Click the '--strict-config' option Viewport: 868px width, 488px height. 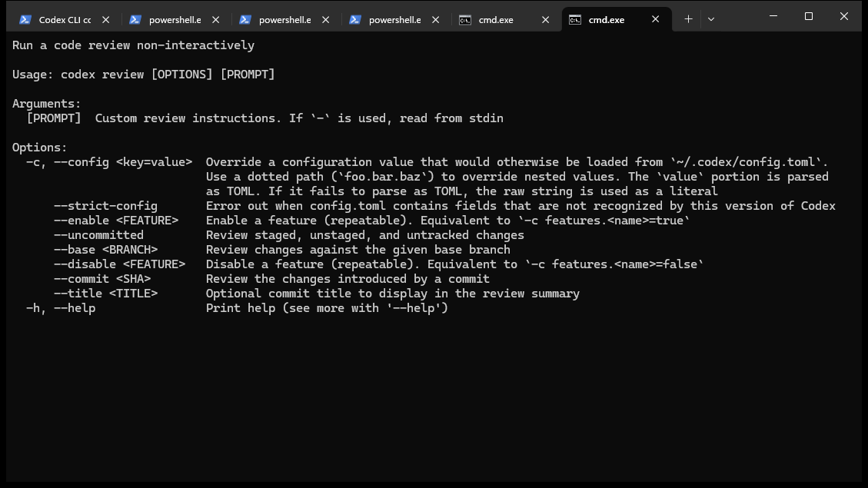coord(106,206)
